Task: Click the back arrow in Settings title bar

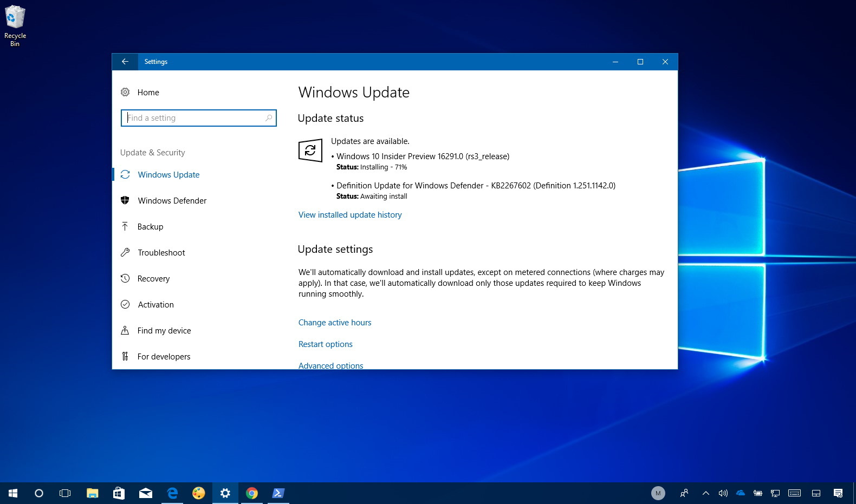Action: 125,62
